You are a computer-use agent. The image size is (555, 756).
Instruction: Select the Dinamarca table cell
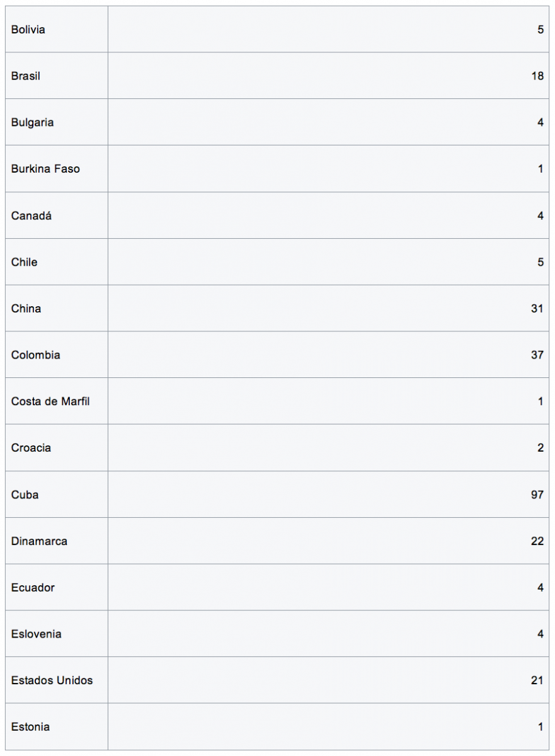coord(39,541)
